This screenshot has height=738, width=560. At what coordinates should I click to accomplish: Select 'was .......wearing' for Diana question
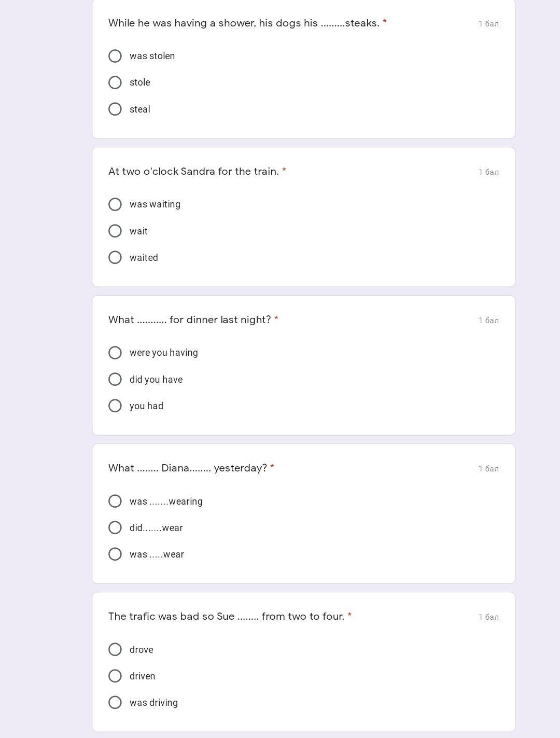[115, 501]
